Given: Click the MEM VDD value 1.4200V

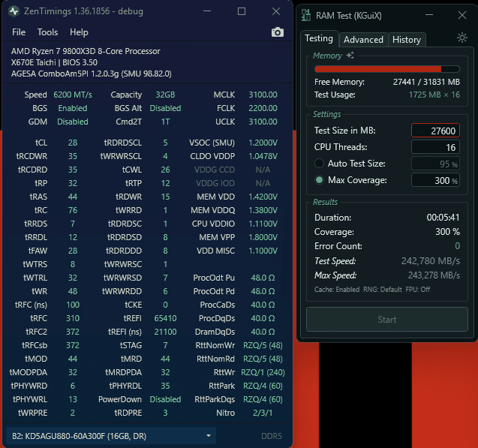Looking at the screenshot, I should click(263, 197).
